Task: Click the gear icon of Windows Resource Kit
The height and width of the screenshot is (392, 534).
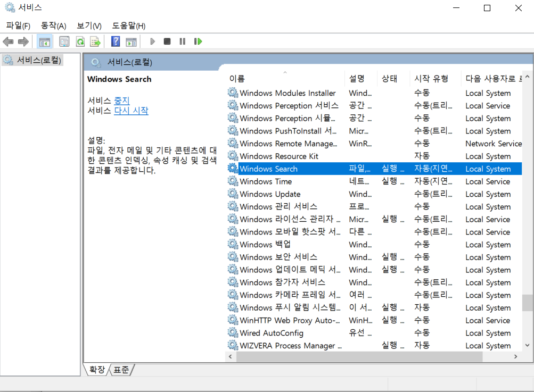Action: 233,156
